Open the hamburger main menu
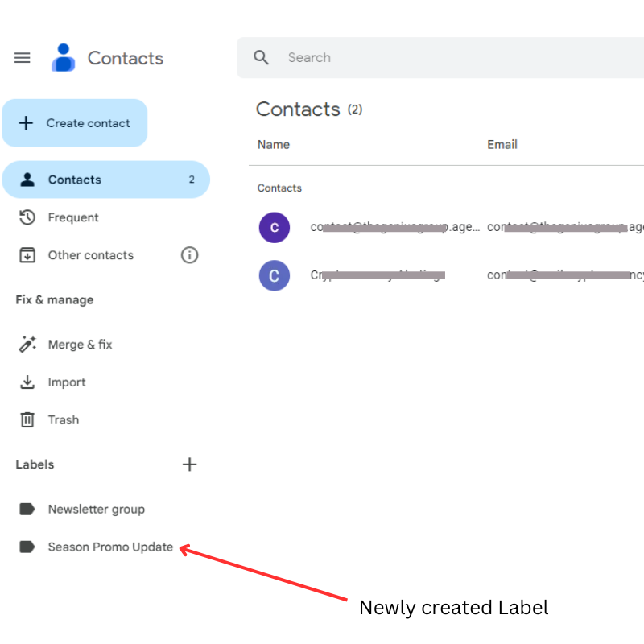The width and height of the screenshot is (644, 644). click(x=23, y=58)
